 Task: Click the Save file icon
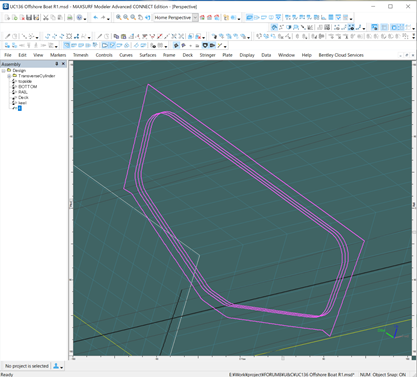point(29,18)
